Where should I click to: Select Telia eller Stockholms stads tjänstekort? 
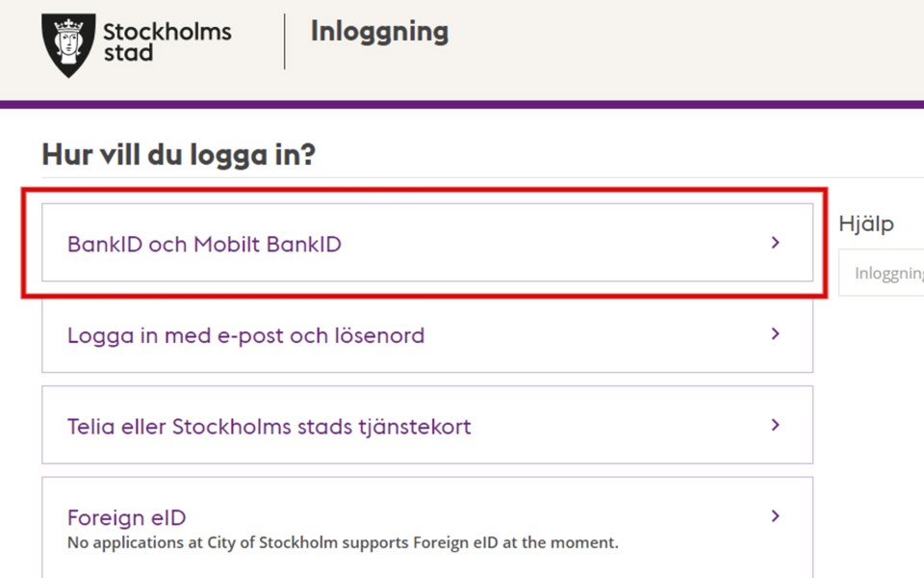pyautogui.click(x=269, y=427)
